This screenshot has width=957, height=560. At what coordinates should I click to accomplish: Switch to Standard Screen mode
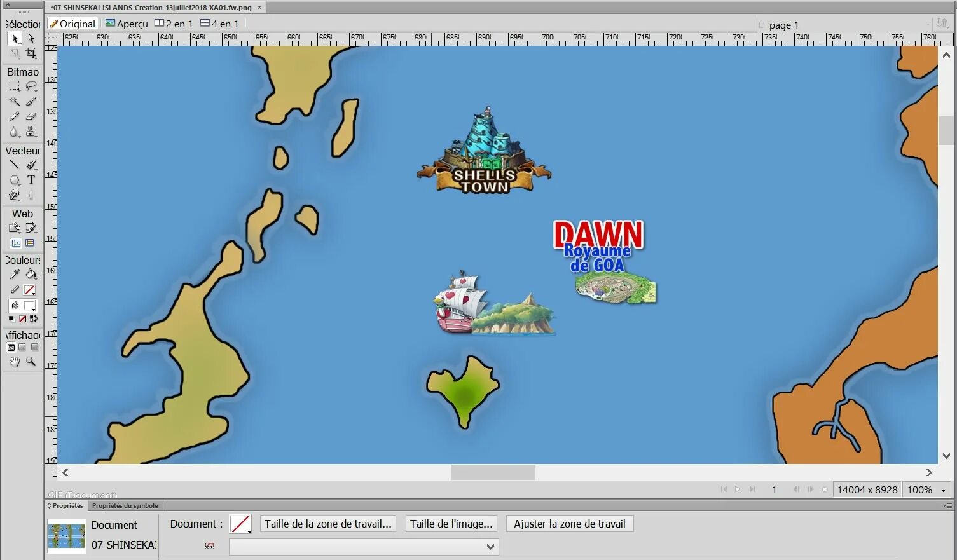coord(11,347)
